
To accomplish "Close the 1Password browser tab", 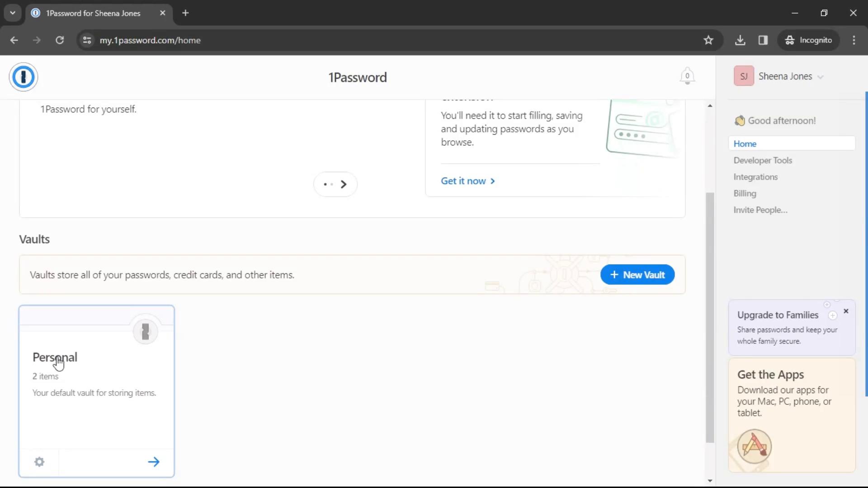I will click(163, 13).
